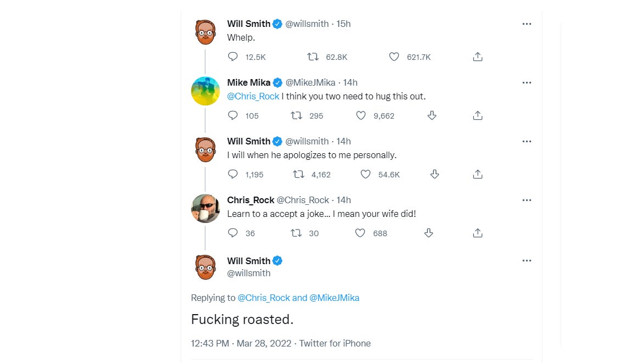Screen dimensions: 644x363
Task: Open more options on the "Whelp." tweet
Action: coord(527,24)
